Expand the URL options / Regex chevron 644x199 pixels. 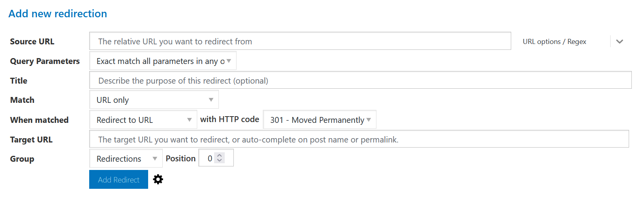[x=620, y=42]
